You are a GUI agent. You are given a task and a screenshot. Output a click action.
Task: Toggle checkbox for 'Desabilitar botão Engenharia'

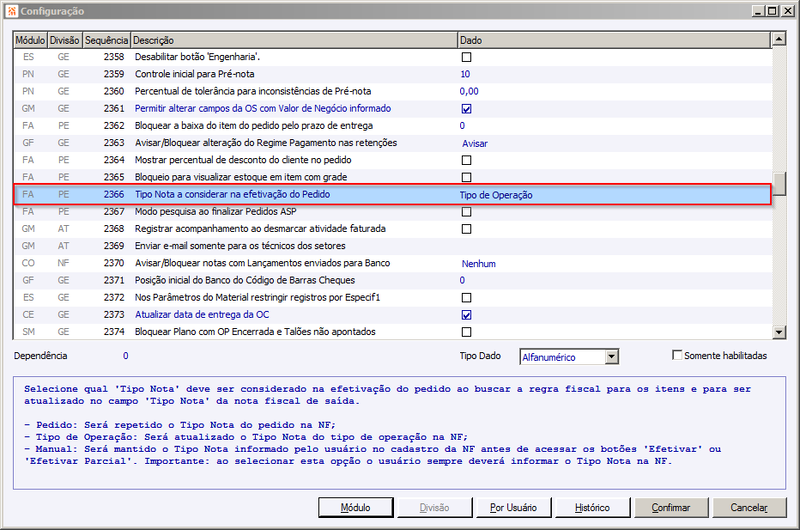tap(466, 57)
